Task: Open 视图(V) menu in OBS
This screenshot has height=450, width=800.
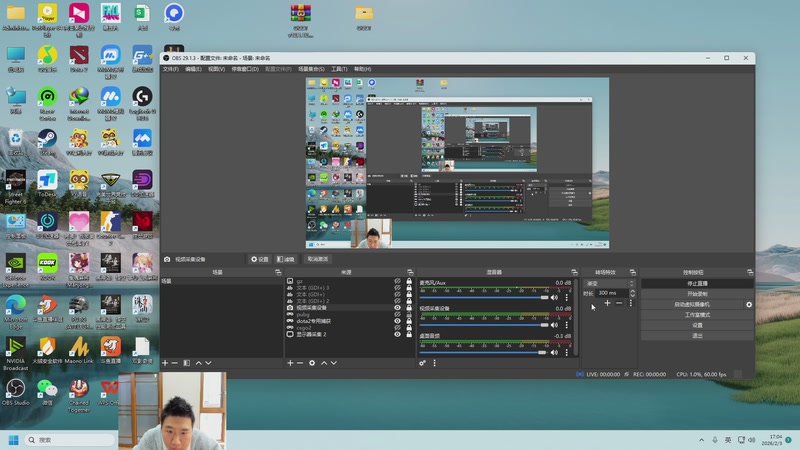Action: pyautogui.click(x=216, y=69)
